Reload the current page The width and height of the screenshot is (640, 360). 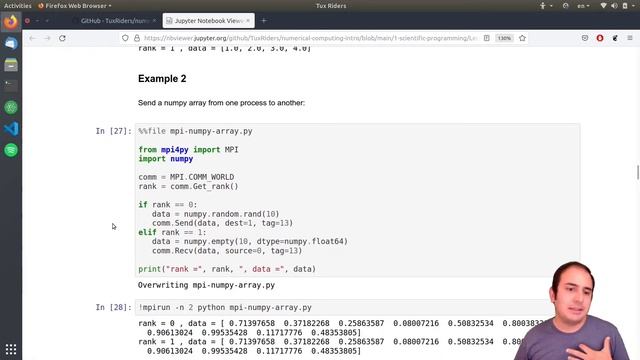[62, 38]
